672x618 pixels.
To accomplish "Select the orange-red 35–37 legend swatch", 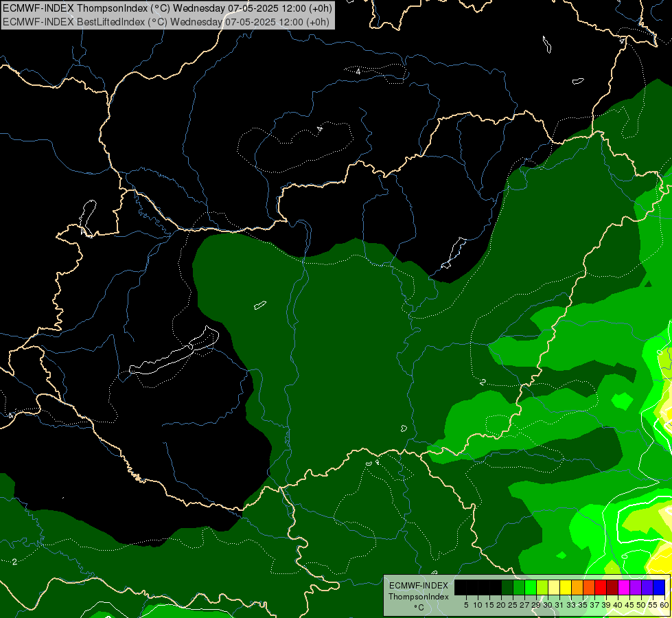I will [x=589, y=588].
